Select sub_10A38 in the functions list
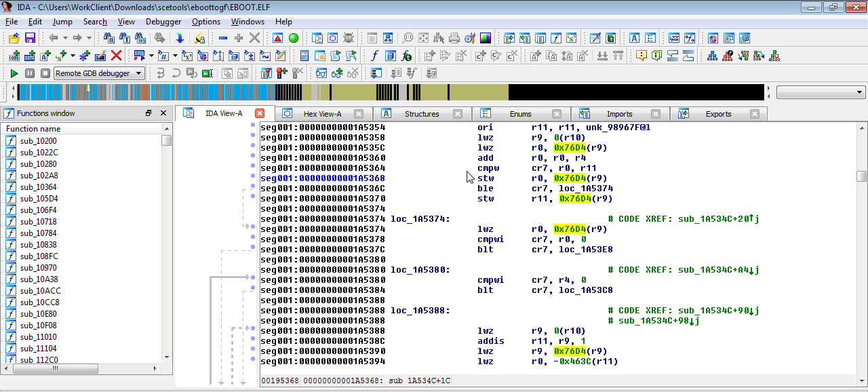 pos(39,279)
